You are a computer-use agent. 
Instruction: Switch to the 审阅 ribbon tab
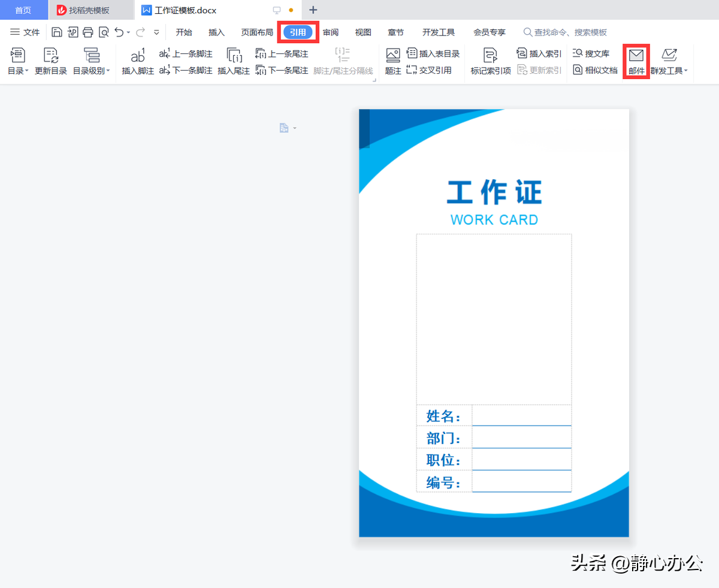[331, 32]
